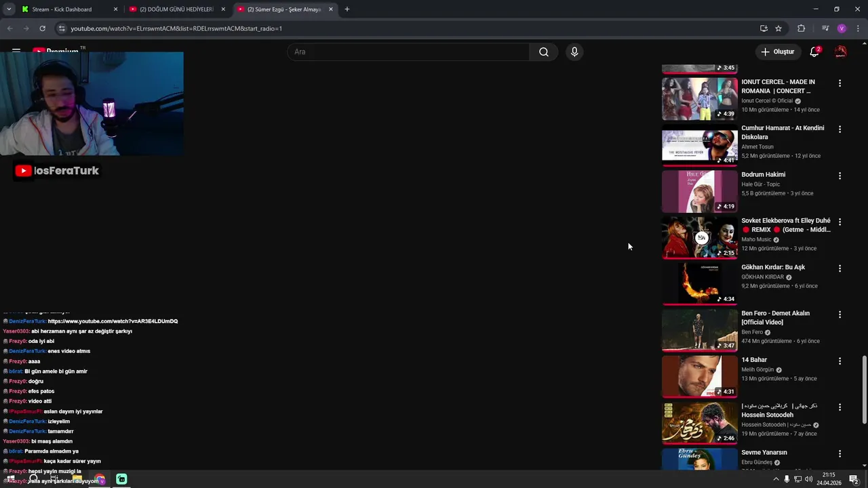Image resolution: width=868 pixels, height=488 pixels.
Task: Open options for Ben Fero - Demet Akalın
Action: click(x=840, y=314)
